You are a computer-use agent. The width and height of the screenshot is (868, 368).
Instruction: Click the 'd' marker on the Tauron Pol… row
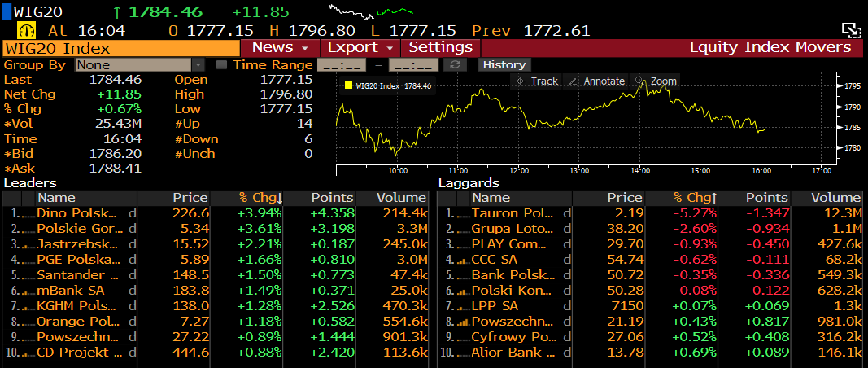(566, 213)
